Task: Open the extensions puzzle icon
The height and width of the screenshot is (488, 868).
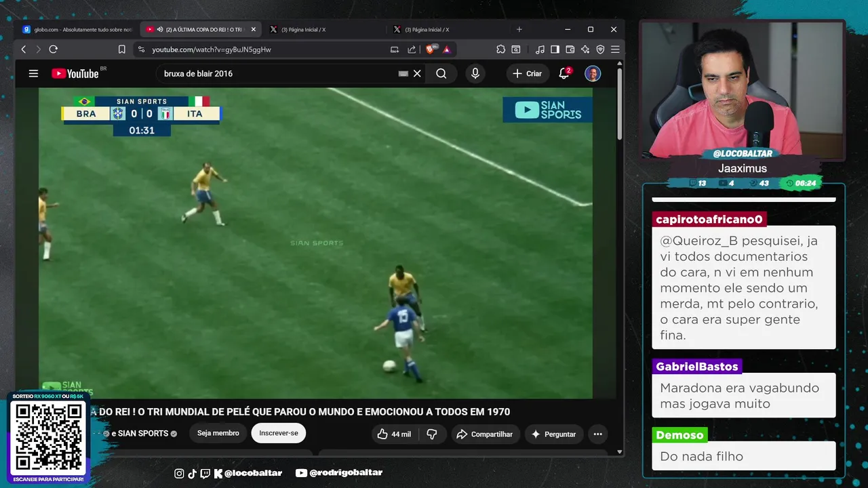Action: pos(500,49)
